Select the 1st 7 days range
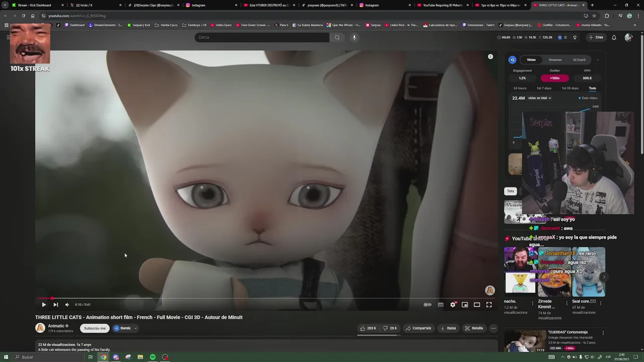Screen dimensions: 644x362 click(x=544, y=88)
